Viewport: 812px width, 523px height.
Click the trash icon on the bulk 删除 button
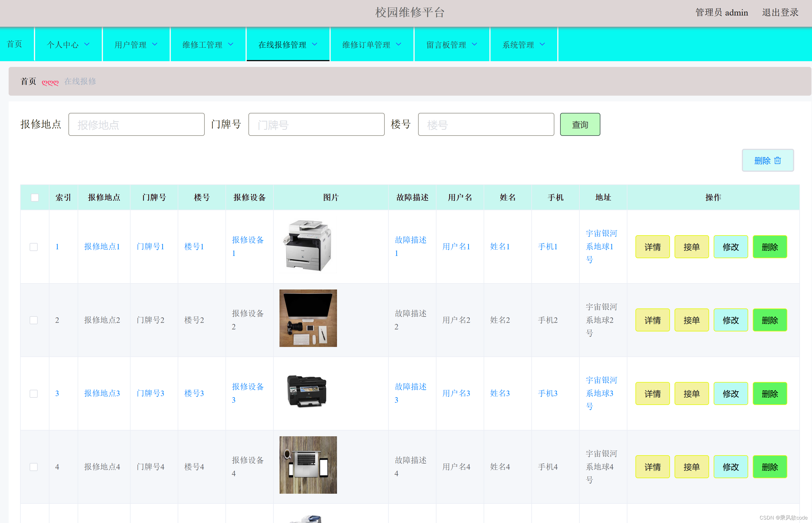777,161
